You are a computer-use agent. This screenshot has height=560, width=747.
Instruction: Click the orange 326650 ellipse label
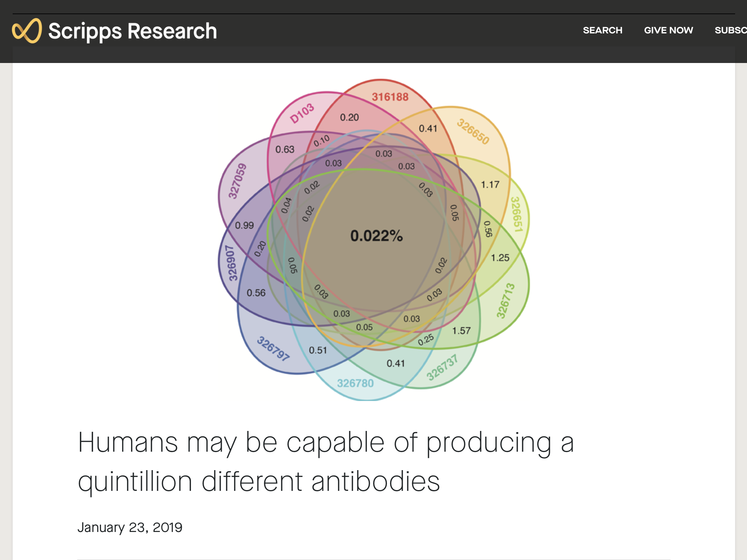(x=473, y=132)
